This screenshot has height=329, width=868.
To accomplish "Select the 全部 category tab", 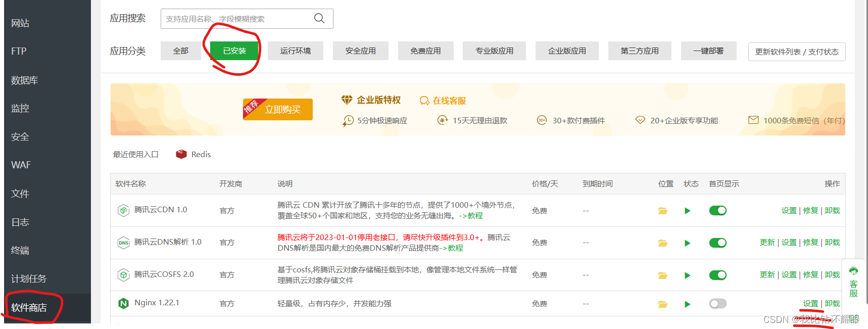I will point(180,51).
